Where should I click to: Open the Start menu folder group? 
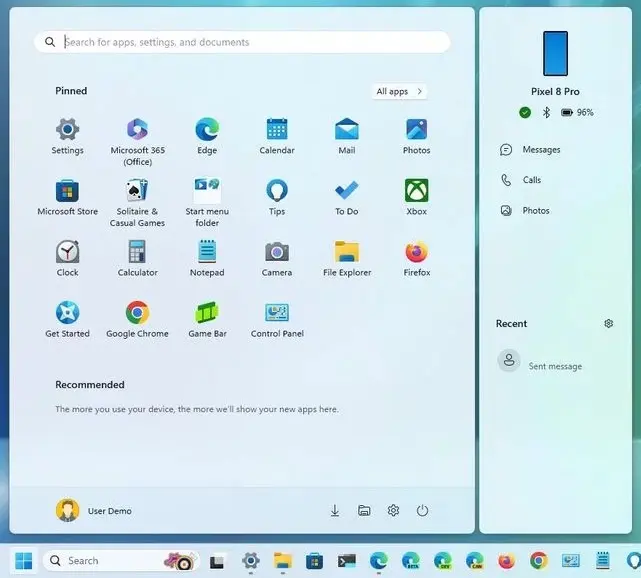[x=207, y=191]
